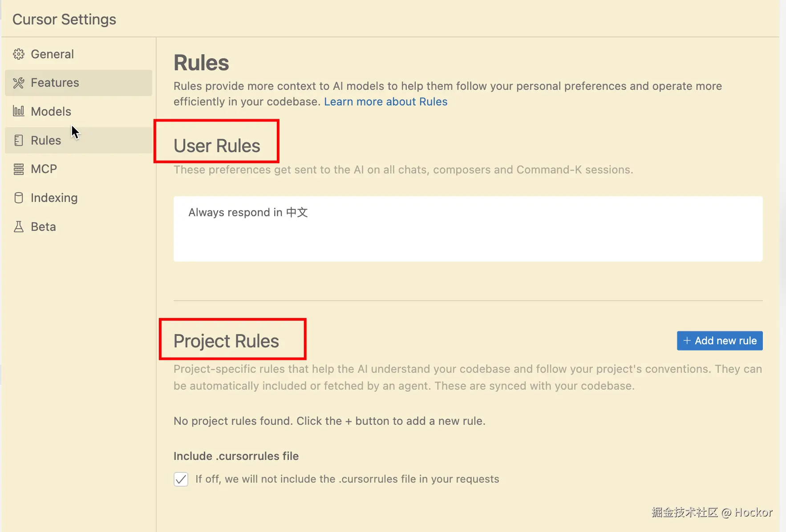
Task: Open the General settings tab
Action: pos(52,54)
